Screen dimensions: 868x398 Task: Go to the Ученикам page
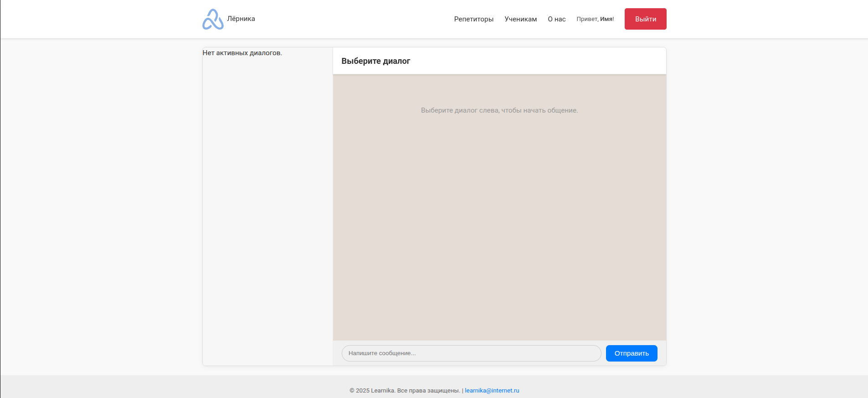pos(520,19)
